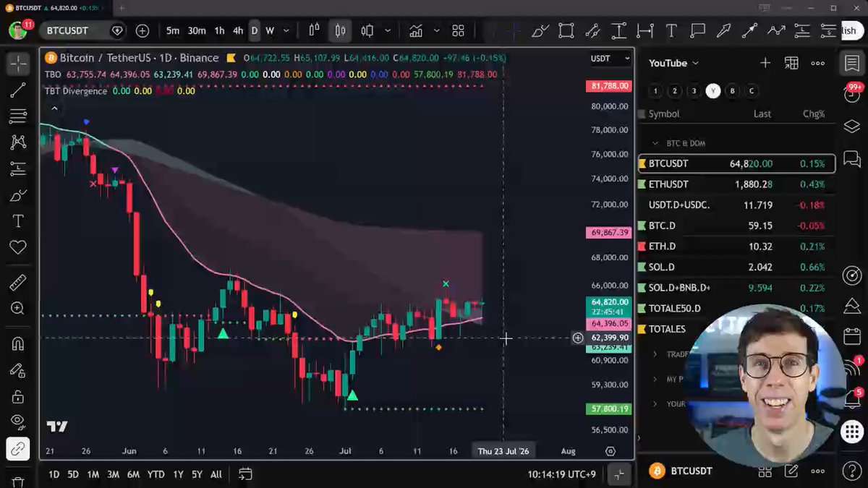Select watchlist color filter Y
This screenshot has width=868, height=488.
(x=713, y=91)
